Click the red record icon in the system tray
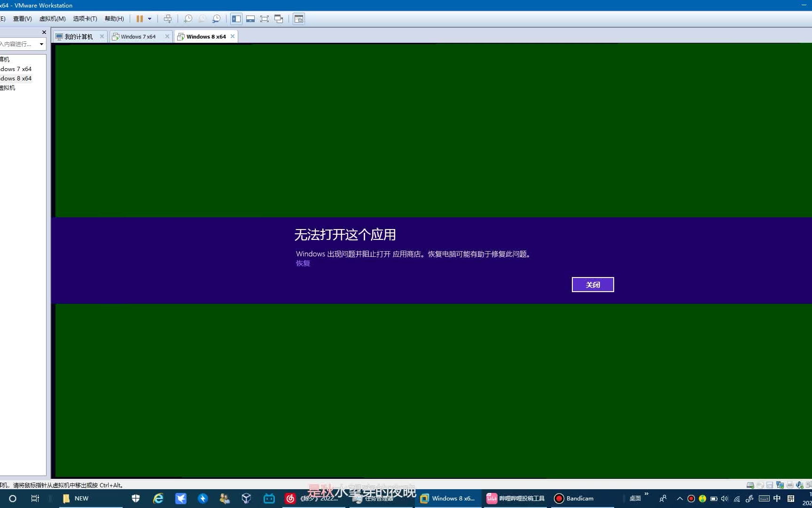Screen dimensions: 812x508 691,499
